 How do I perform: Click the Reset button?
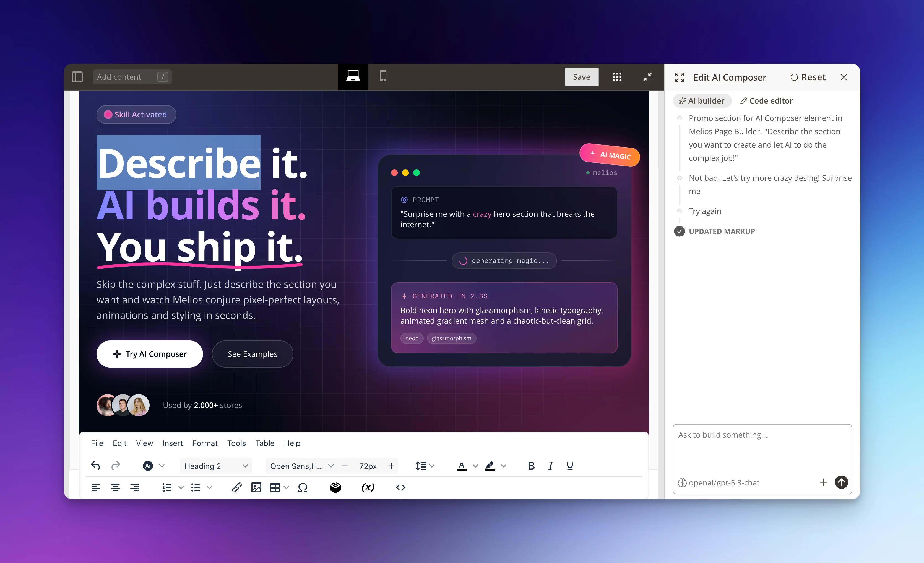coord(808,77)
